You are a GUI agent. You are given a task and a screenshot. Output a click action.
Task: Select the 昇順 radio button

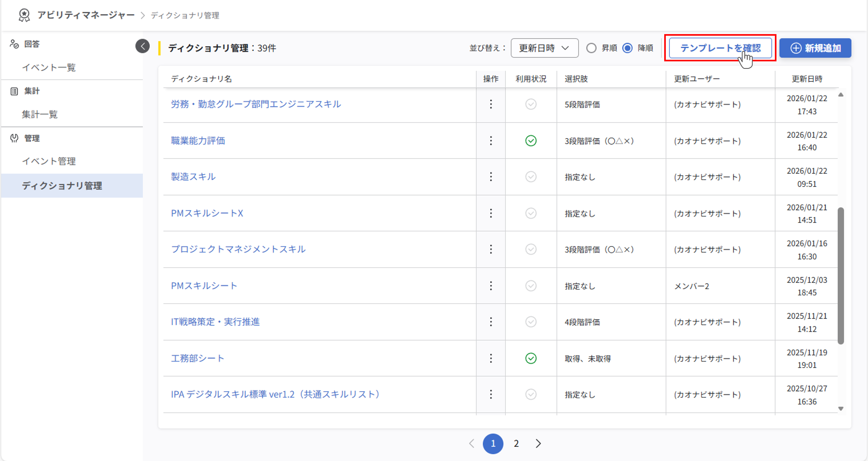click(591, 48)
